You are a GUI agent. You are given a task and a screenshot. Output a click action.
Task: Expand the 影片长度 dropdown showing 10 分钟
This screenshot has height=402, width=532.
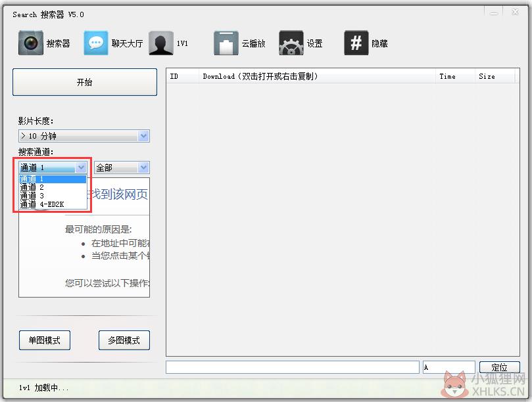84,136
